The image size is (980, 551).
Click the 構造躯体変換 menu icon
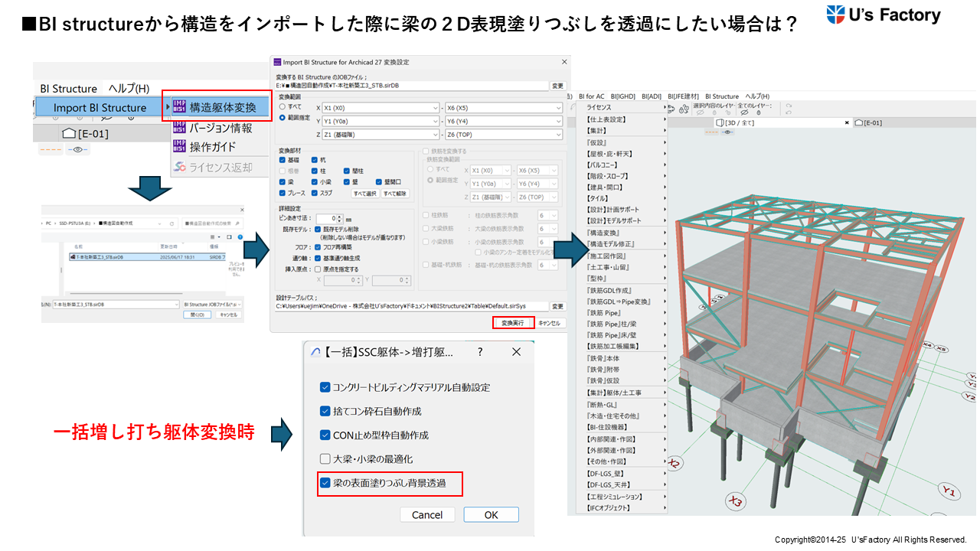pos(178,106)
